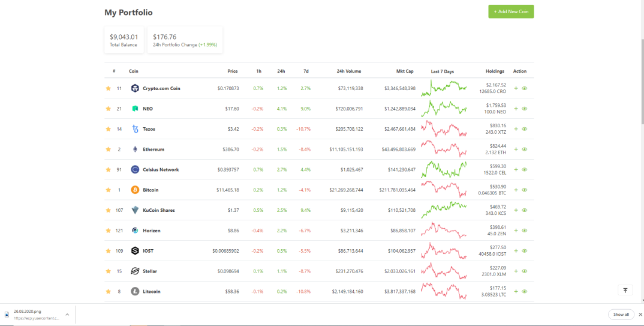Click the back-to-top arrow button
Viewport: 644px width, 326px height.
coord(625,290)
